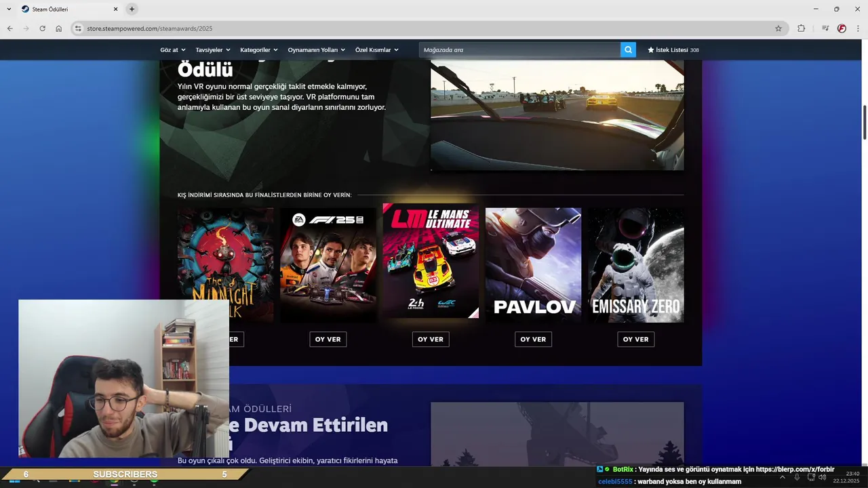Vote for F1 25 with OY VER

[328, 339]
